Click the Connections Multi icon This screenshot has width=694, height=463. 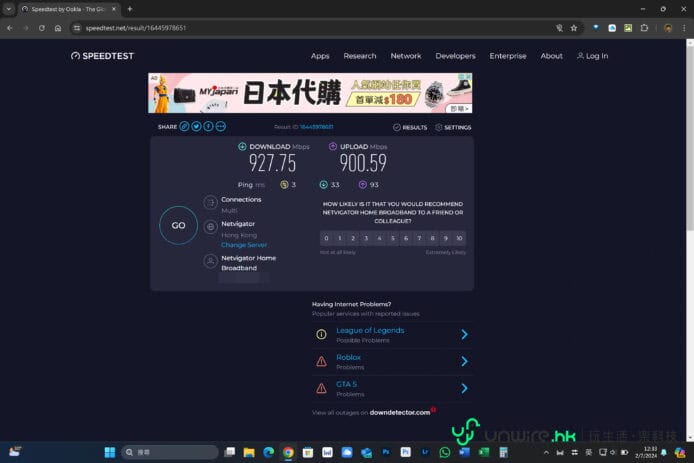210,203
